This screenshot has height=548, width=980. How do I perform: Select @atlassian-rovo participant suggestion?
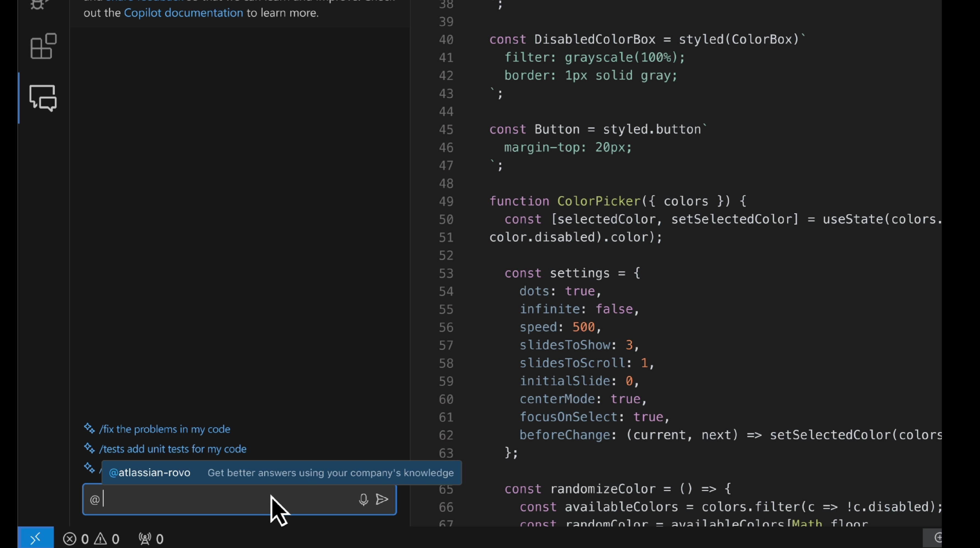282,473
